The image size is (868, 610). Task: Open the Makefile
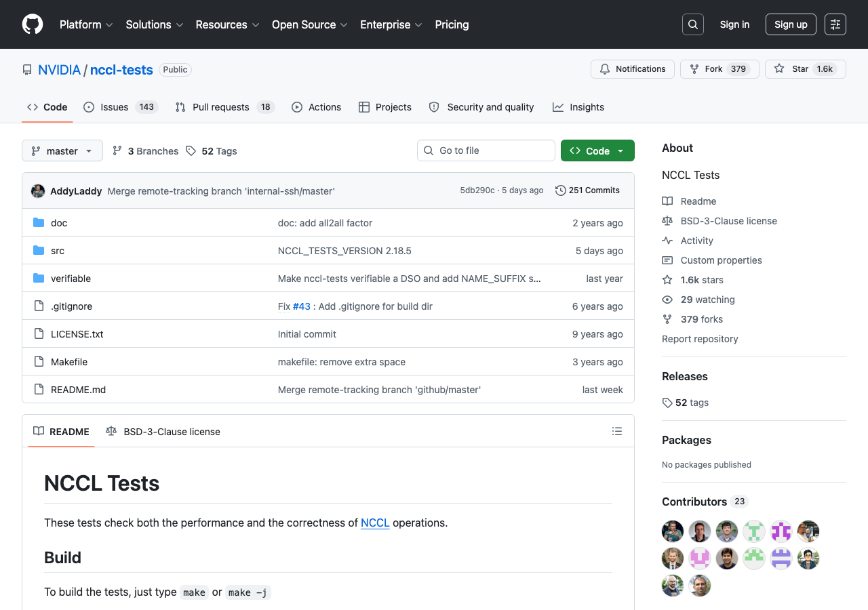69,362
